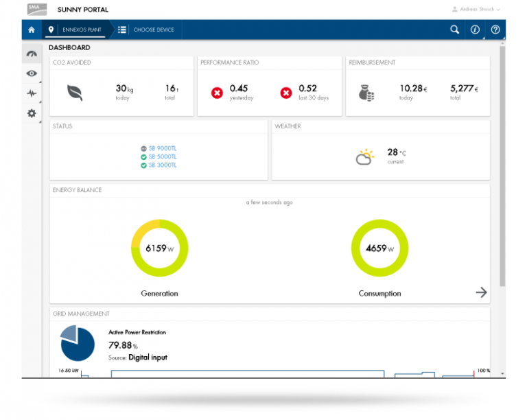Click the Consumption donut chart
527x420 pixels.
379,248
